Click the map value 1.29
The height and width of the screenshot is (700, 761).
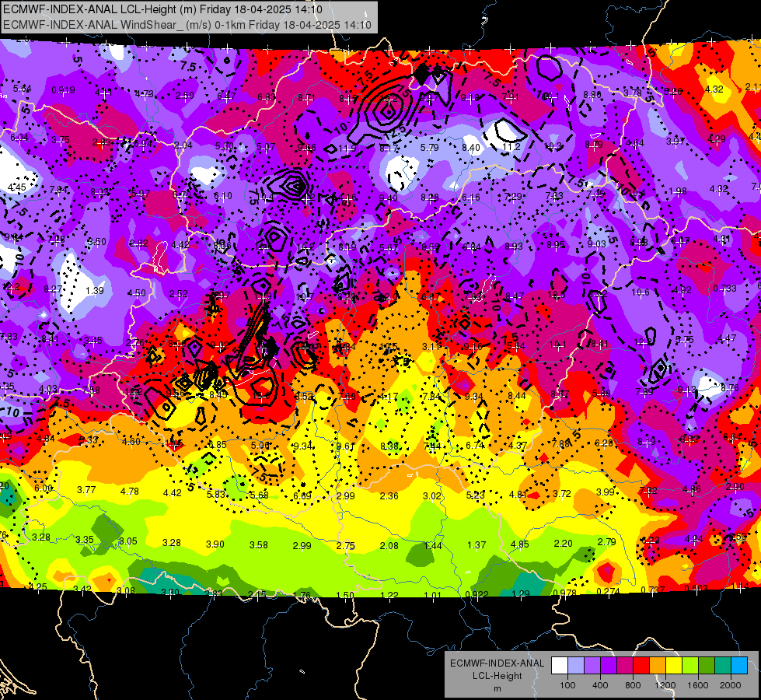521,593
